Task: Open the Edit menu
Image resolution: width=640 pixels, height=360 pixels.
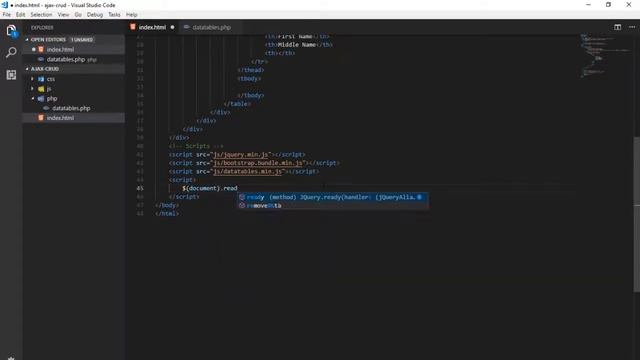Action: coord(20,15)
